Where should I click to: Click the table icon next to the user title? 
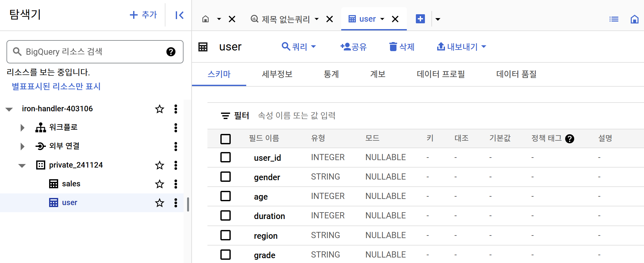coord(203,47)
